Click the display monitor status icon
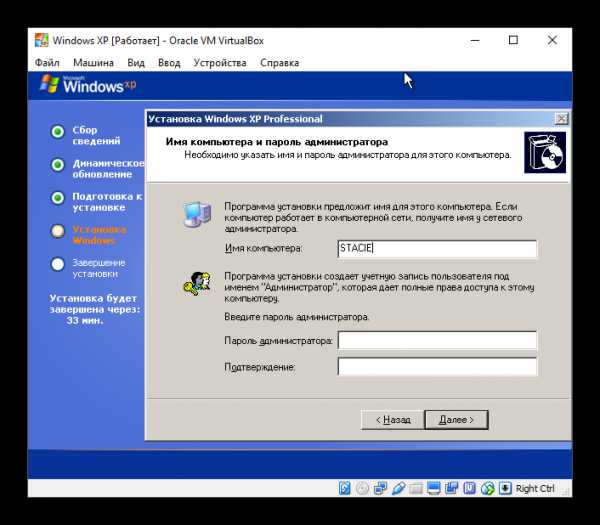Image resolution: width=600 pixels, height=525 pixels. [434, 488]
